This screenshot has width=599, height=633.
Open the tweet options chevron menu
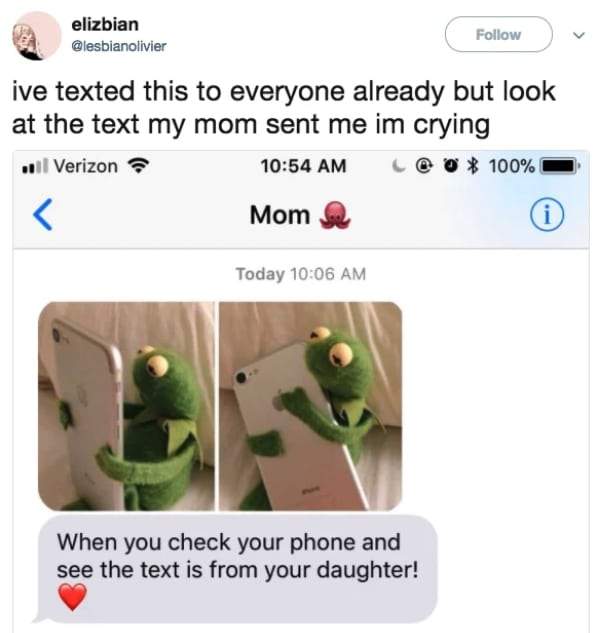pyautogui.click(x=579, y=35)
